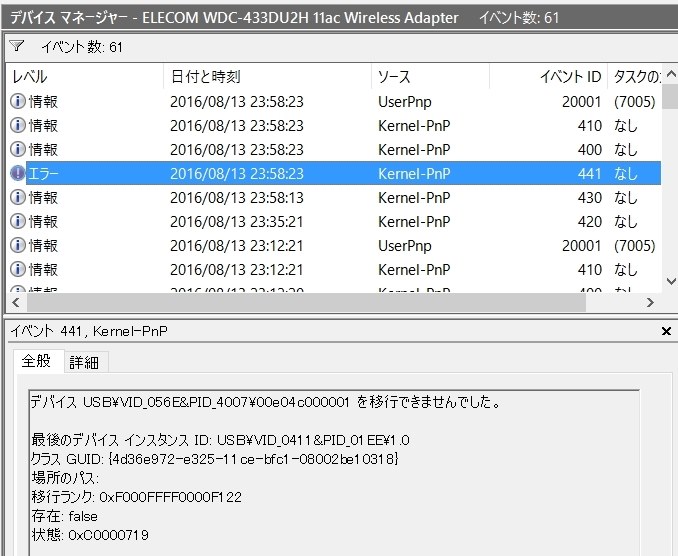The image size is (678, 556).
Task: Click info icon of event 410 at 23:58:23
Action: pos(18,125)
